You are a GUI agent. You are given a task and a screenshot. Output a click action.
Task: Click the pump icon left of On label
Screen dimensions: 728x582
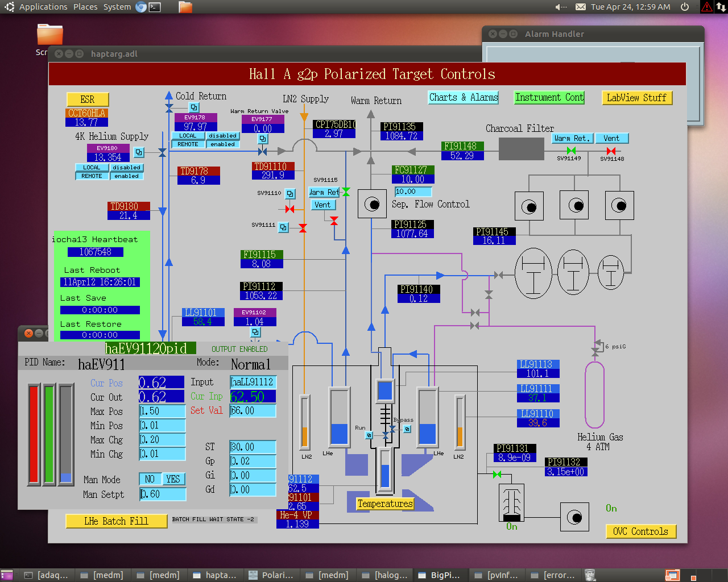click(574, 517)
